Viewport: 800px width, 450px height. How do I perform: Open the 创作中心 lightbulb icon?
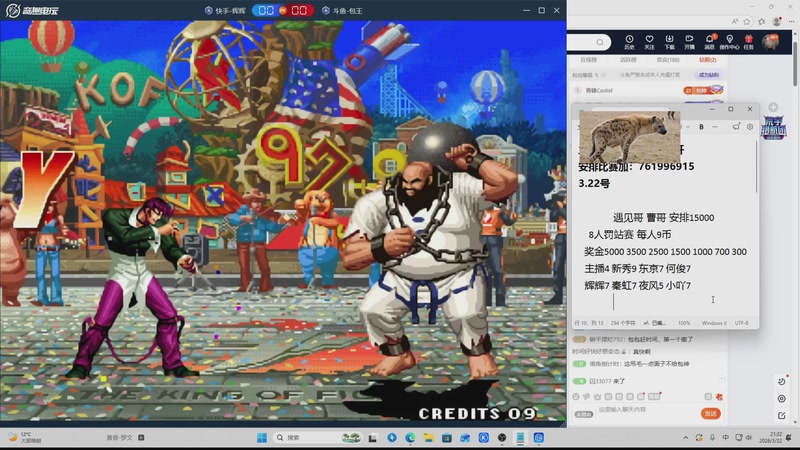729,42
